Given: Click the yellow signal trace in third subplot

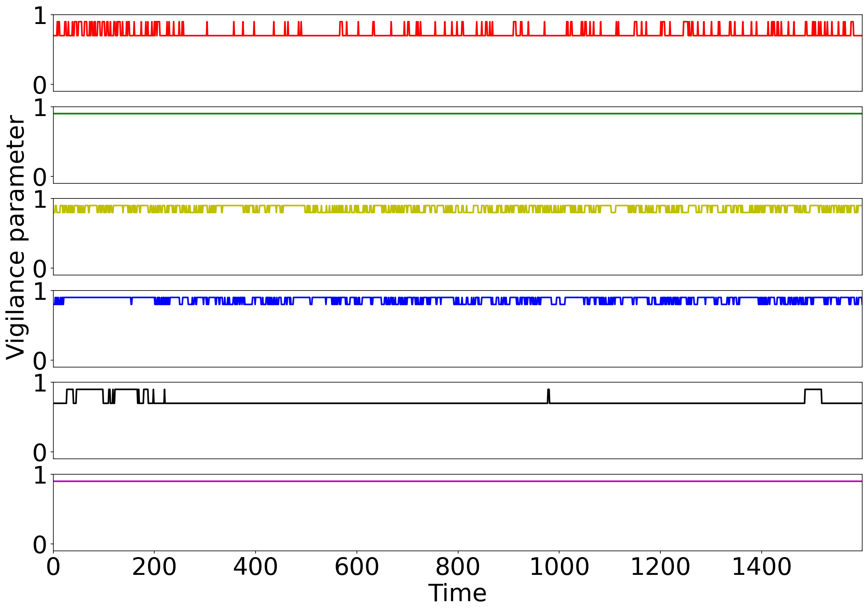Looking at the screenshot, I should 232,206.
